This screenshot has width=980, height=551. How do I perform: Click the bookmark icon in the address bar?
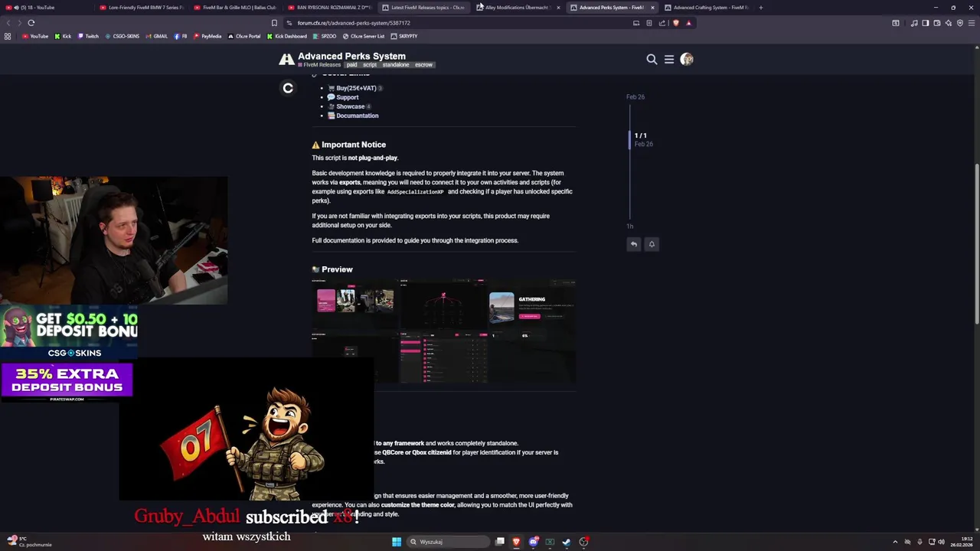274,23
